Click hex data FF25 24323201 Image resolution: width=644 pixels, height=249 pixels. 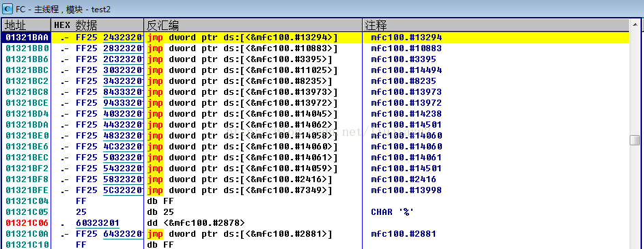point(110,38)
